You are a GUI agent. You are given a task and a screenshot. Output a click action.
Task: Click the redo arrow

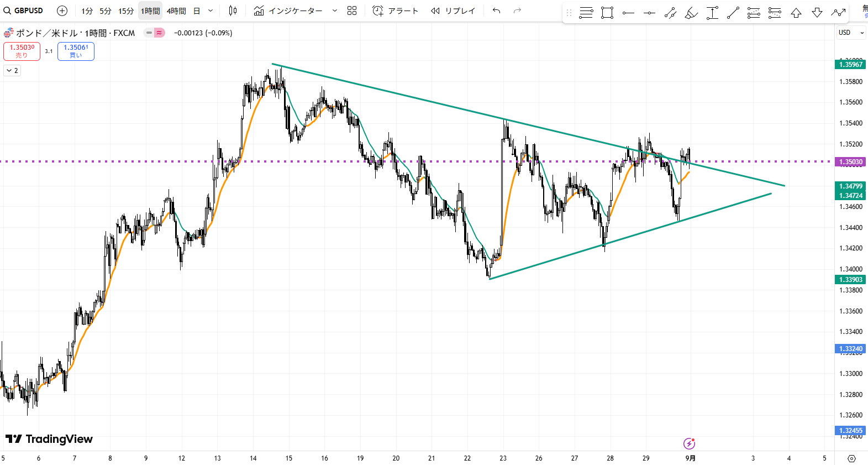click(x=517, y=11)
